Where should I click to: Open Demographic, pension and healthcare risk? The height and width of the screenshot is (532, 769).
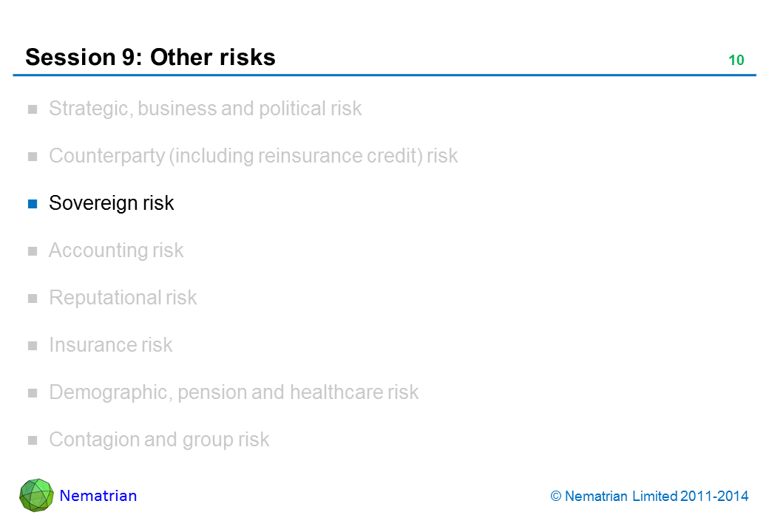click(234, 392)
